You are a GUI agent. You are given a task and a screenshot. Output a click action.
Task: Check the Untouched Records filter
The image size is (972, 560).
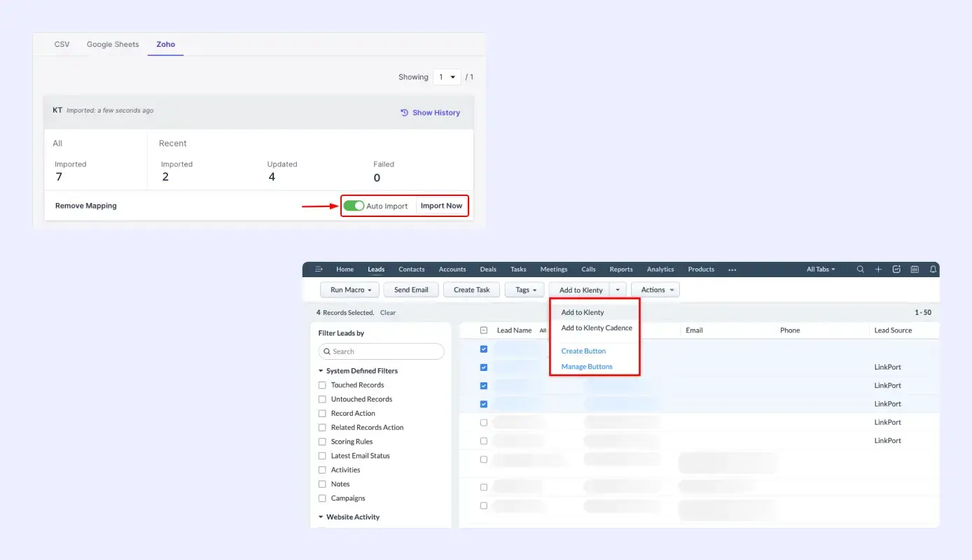[322, 399]
